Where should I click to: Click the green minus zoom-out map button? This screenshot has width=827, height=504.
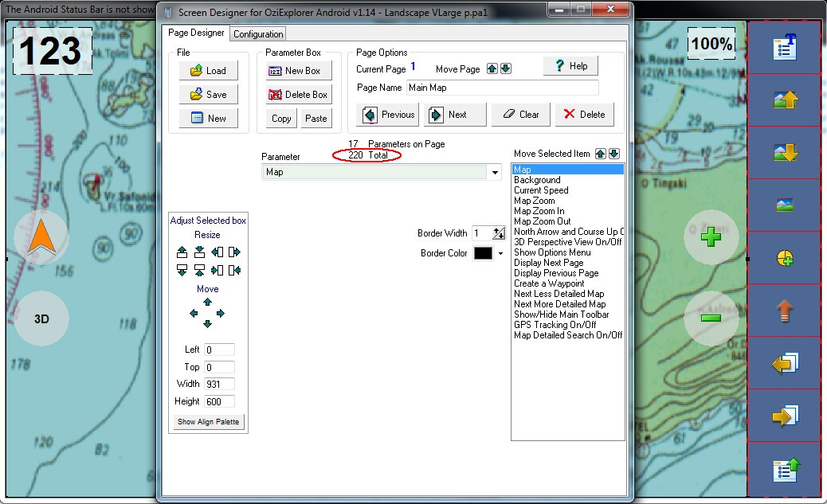pyautogui.click(x=711, y=318)
